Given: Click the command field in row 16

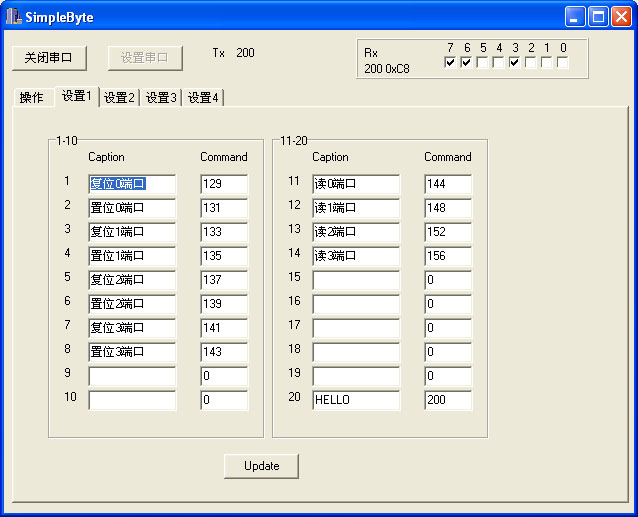Looking at the screenshot, I should (x=448, y=304).
